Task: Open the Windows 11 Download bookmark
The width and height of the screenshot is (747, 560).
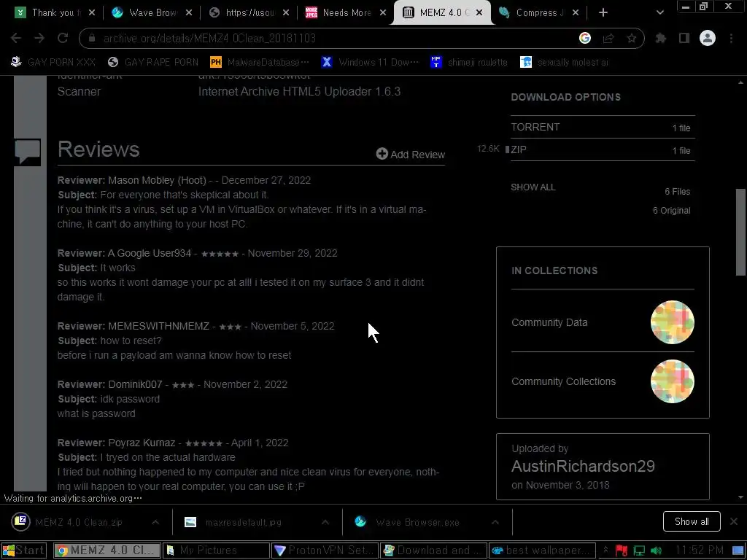Action: point(370,63)
